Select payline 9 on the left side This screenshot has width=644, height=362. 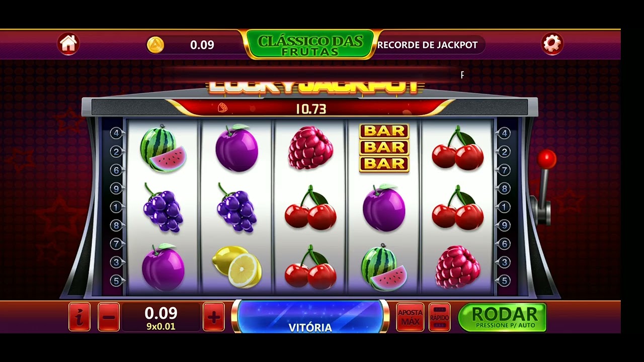point(117,189)
